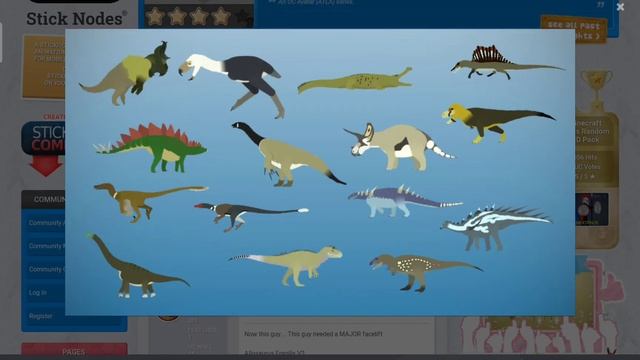The height and width of the screenshot is (360, 640).
Task: Click the second rating star
Action: coord(177,17)
